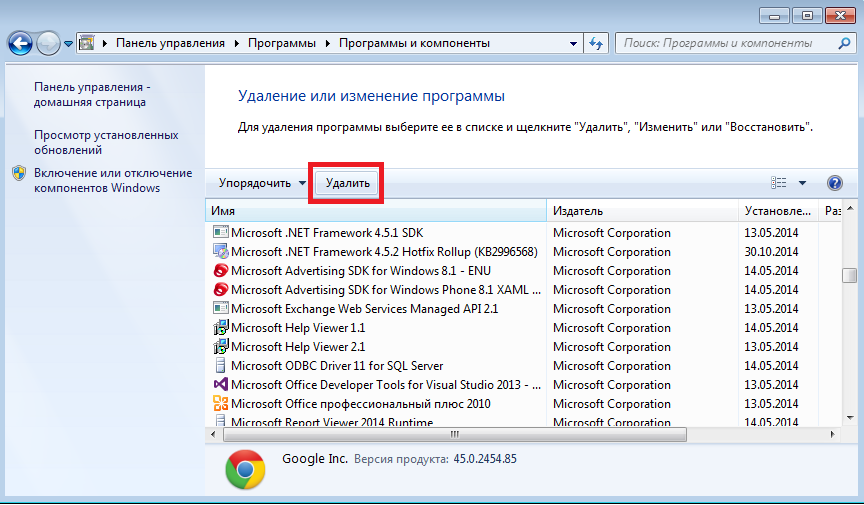Select Программы и компоненты breadcrumb

tap(414, 43)
